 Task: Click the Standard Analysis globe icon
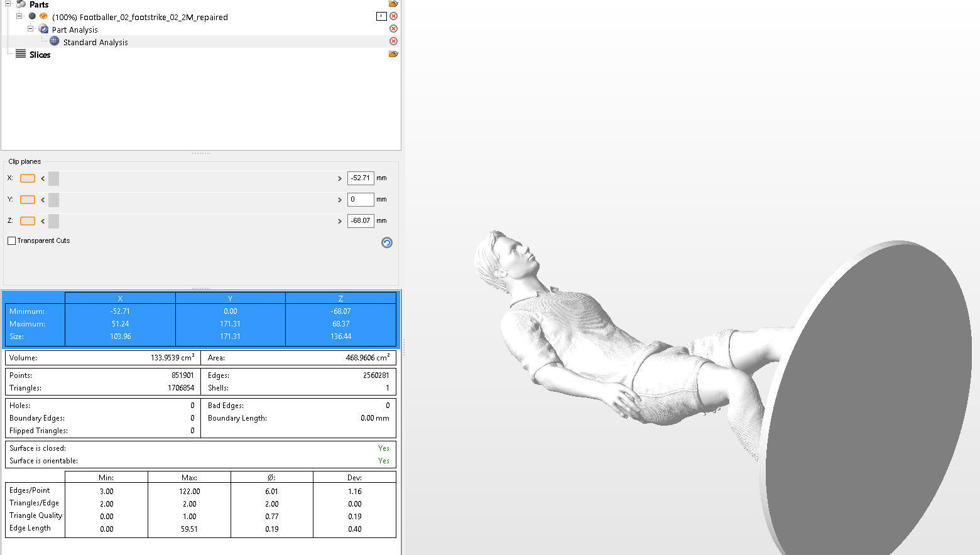pyautogui.click(x=55, y=41)
